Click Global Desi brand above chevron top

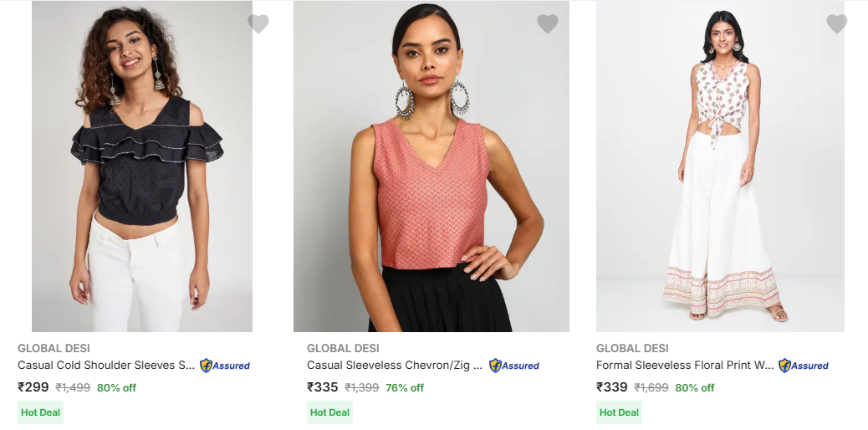(343, 348)
